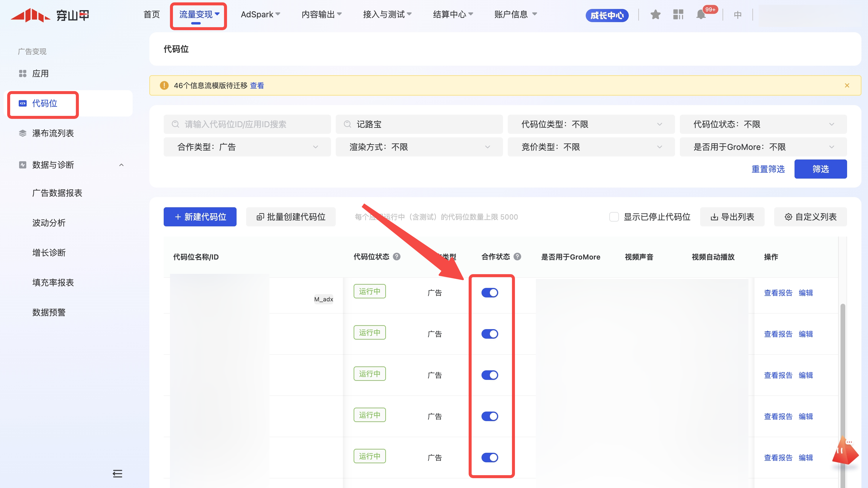Toggle off 合作状态 switch in first row
Image resolution: width=868 pixels, height=488 pixels.
click(490, 292)
